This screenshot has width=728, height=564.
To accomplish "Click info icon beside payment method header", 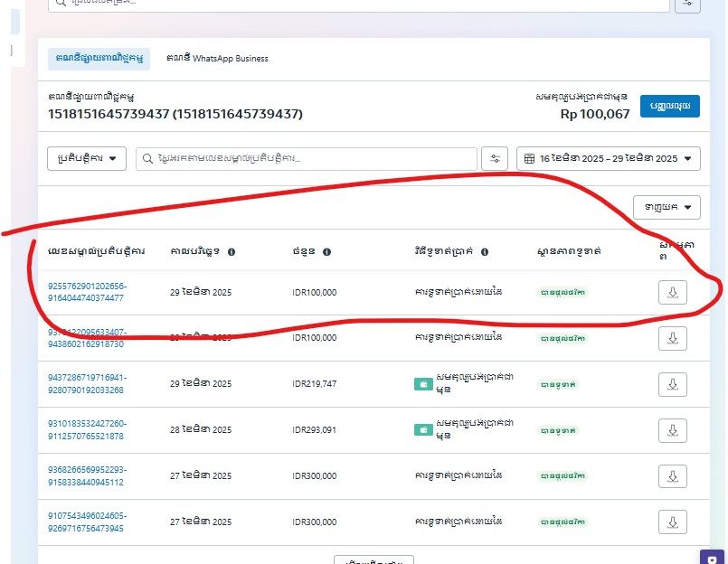I will (x=485, y=252).
